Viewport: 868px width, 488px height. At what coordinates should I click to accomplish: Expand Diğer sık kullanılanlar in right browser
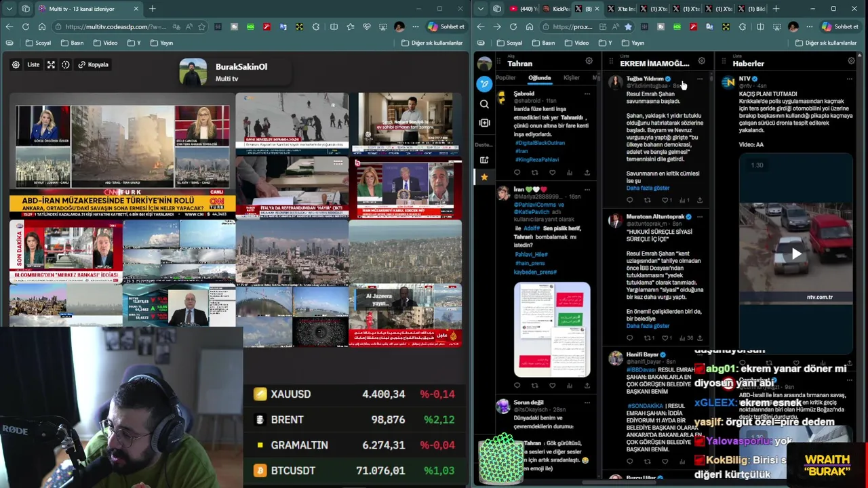coord(825,43)
